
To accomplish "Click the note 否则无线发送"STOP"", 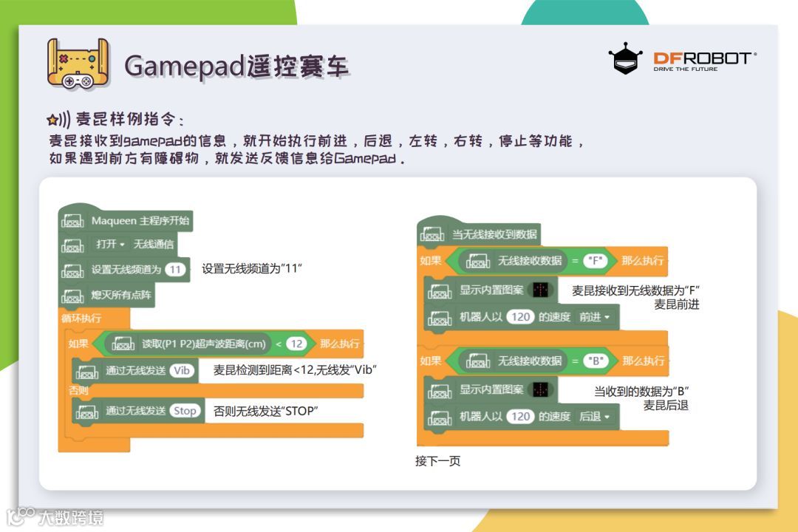I will point(266,412).
